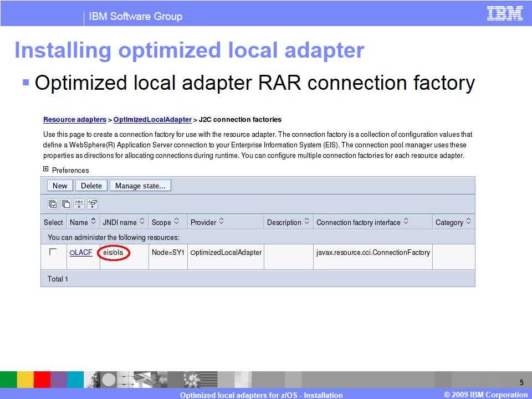Viewport: 532px width, 399px height.
Task: Click the slide title Installing optimized local adapter
Action: [x=190, y=50]
